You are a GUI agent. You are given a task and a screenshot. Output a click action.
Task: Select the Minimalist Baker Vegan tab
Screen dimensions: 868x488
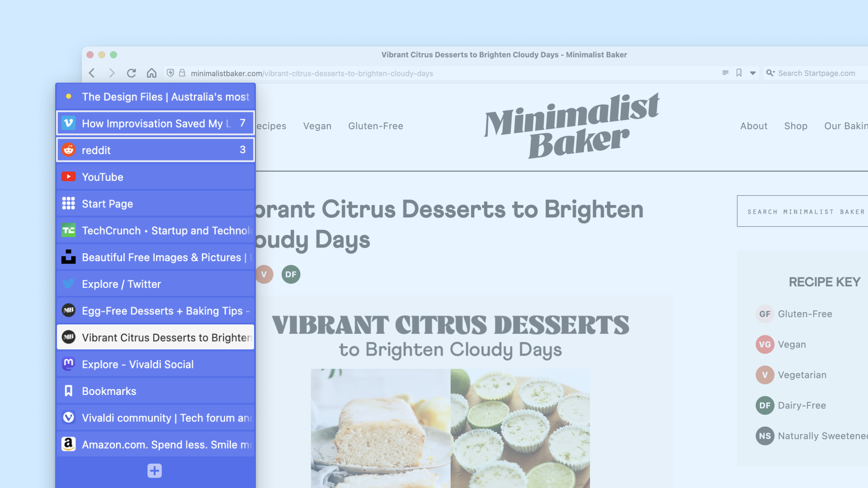point(317,126)
